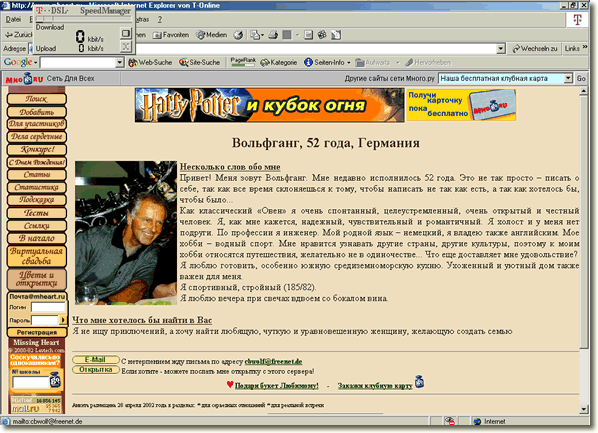Open the Google search history dropdown
Viewport: 598px width, 433px height.
120,62
